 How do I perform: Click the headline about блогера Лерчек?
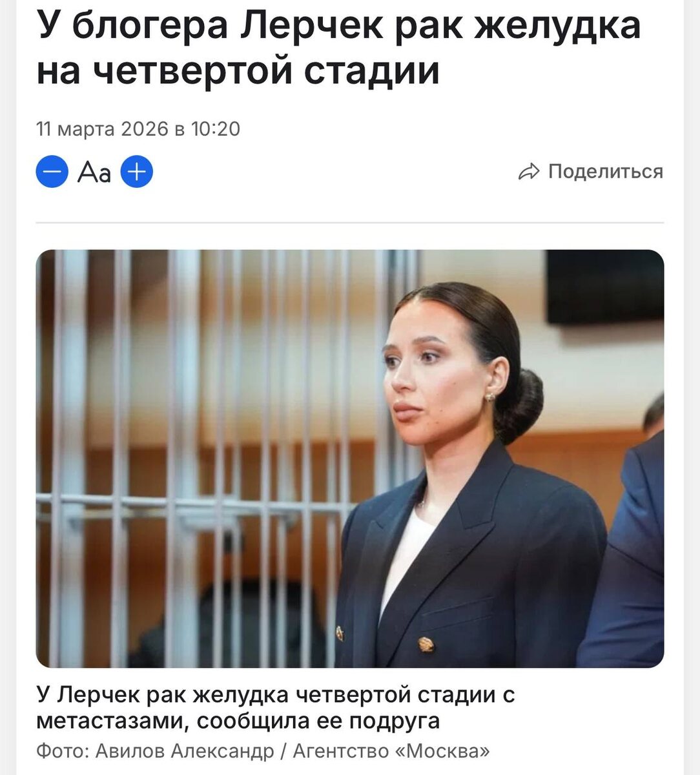[x=338, y=48]
